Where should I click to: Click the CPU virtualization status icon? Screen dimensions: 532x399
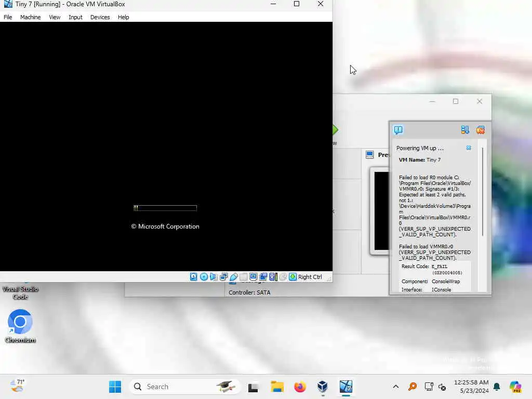pos(273,277)
